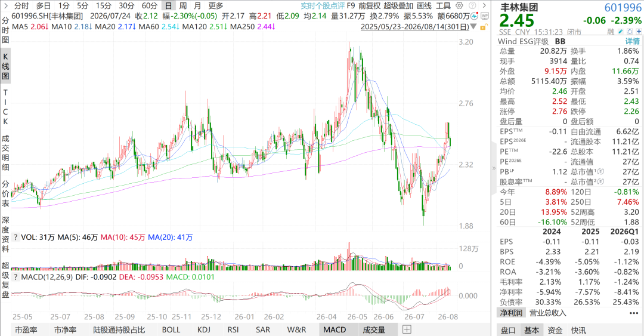Viewport: 644px width, 336px height.
Task: Select the 多日 multi-day tab
Action: click(x=44, y=6)
